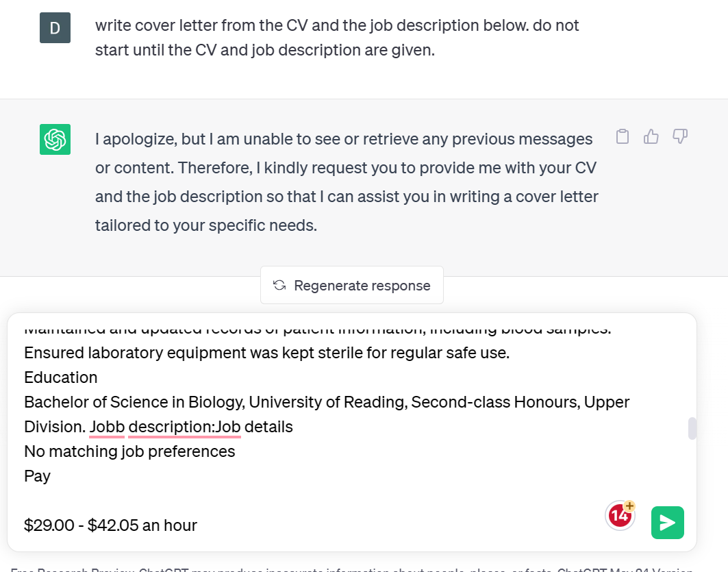This screenshot has width=728, height=572.
Task: Click the assistant's apology reply text
Action: 347,182
